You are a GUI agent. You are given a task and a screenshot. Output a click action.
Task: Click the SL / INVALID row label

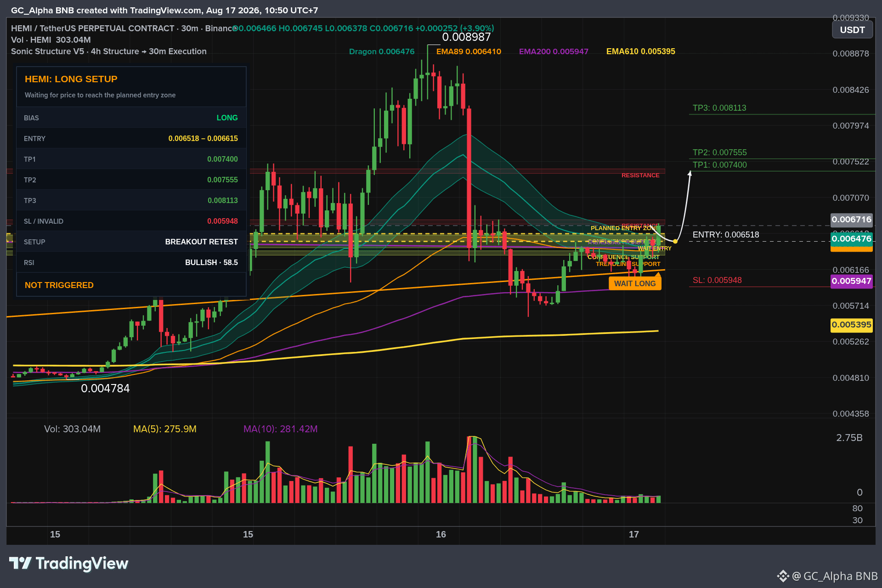pos(44,221)
